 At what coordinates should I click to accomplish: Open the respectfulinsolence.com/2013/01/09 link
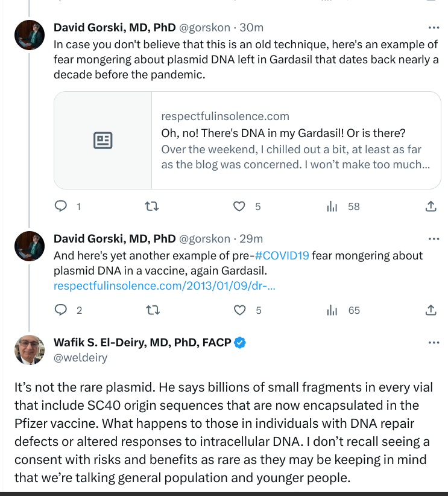coord(165,285)
